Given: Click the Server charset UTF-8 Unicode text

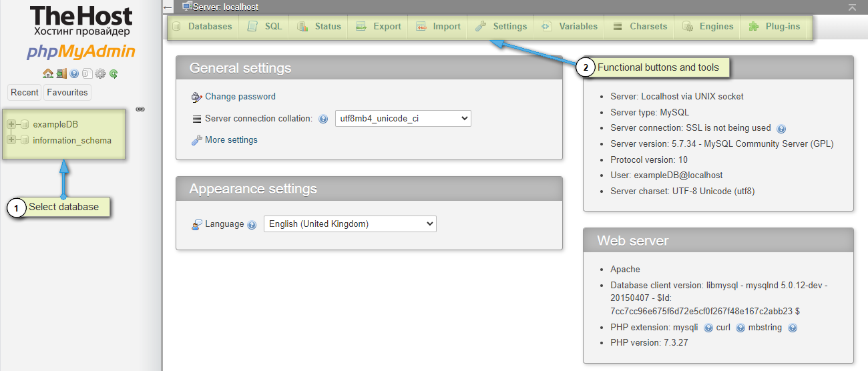Looking at the screenshot, I should click(x=682, y=192).
